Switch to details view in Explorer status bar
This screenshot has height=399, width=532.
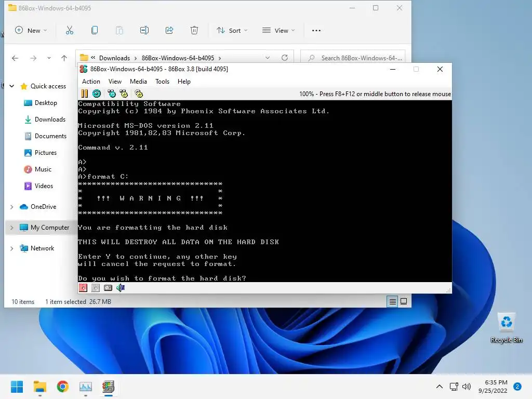(x=393, y=301)
